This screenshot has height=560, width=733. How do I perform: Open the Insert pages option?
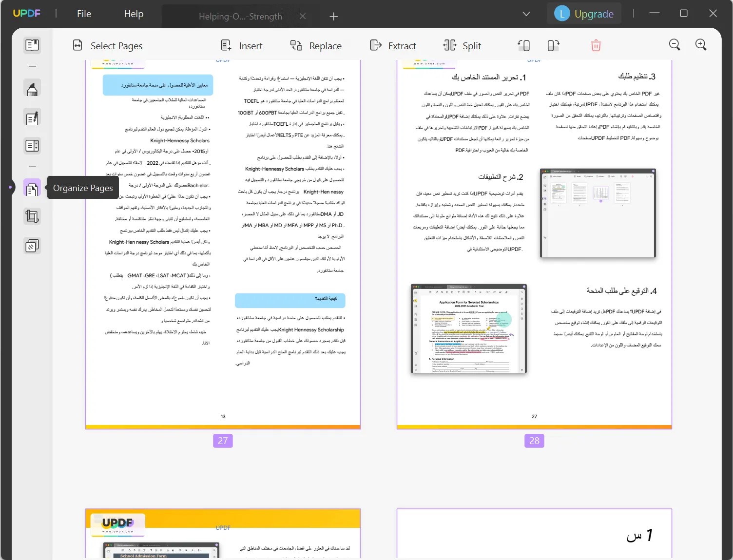(242, 45)
